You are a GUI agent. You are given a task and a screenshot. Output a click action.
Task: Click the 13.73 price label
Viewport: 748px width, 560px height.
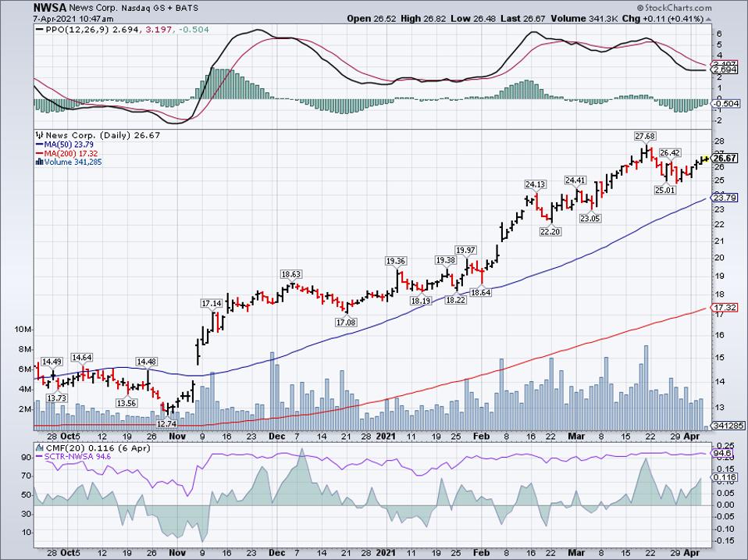57,398
